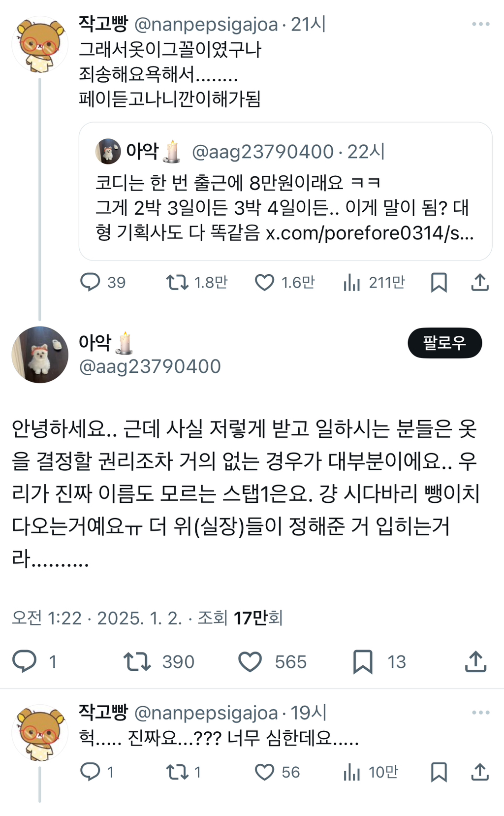This screenshot has width=504, height=816.
Task: Bookmark the main tweet with 13 bookmarks
Action: pos(363,661)
